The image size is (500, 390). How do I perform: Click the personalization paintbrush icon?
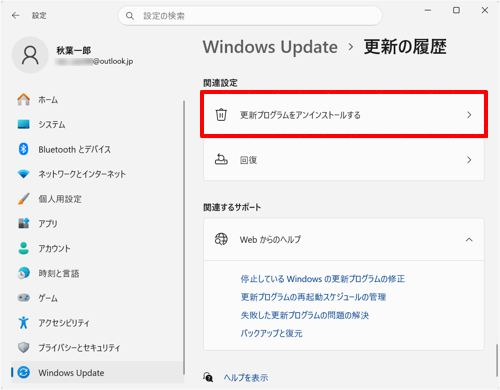click(x=23, y=199)
